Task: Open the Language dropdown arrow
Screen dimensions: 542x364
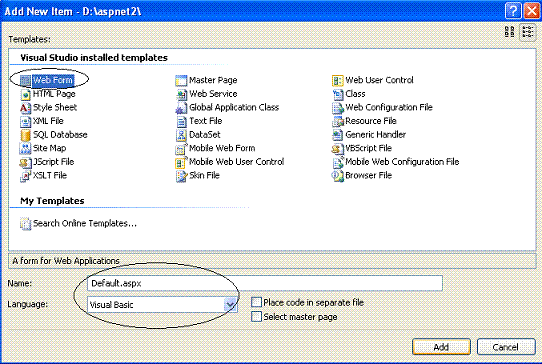Action: [230, 305]
